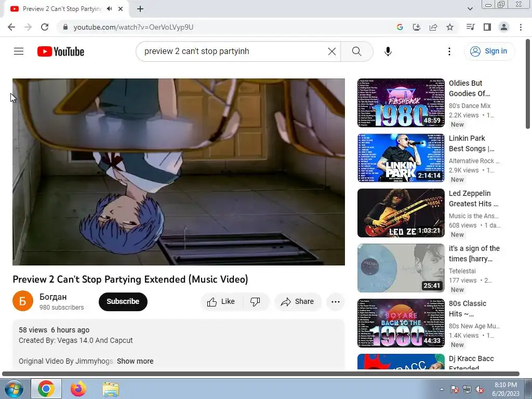Expand tab search dropdown arrow
The height and width of the screenshot is (399, 532).
tap(470, 9)
